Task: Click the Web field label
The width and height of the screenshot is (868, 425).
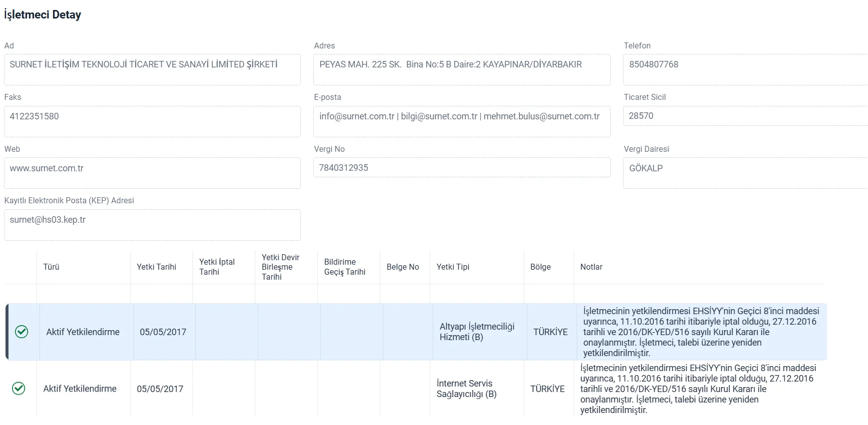Action: 12,149
